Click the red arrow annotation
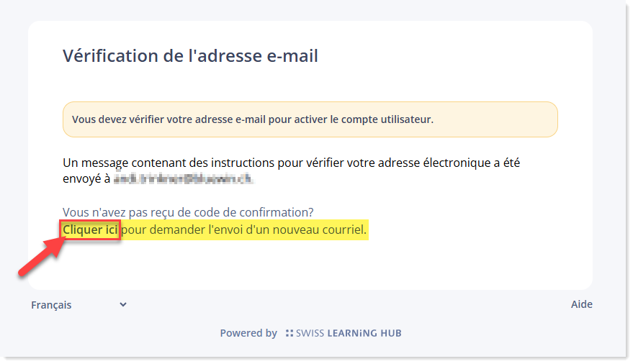The image size is (633, 364). click(x=42, y=257)
